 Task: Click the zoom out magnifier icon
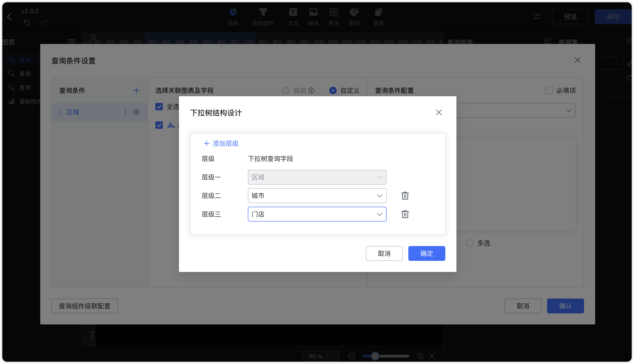point(352,356)
